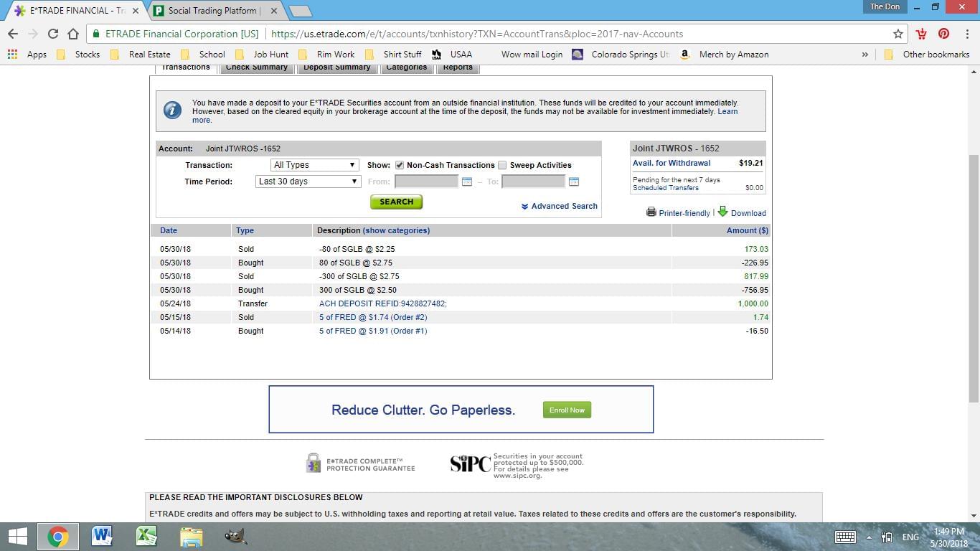Open the shopping cart extension icon
Image resolution: width=980 pixels, height=551 pixels.
click(922, 34)
